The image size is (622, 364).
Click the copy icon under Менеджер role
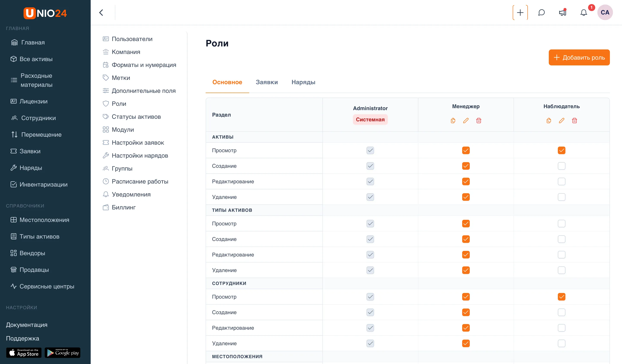(x=453, y=120)
